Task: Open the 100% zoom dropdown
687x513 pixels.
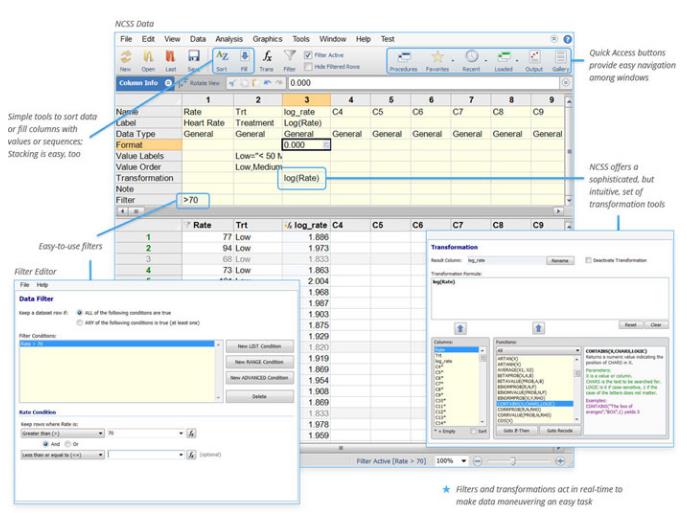Action: click(x=463, y=461)
